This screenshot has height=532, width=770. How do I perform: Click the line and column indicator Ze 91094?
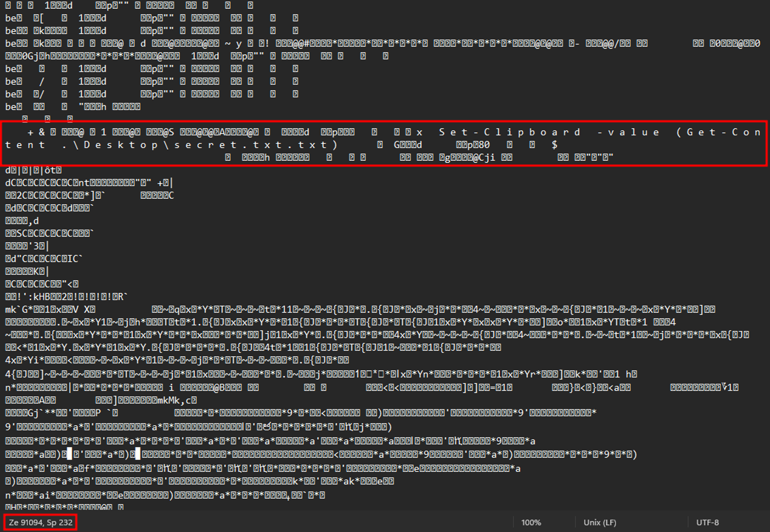pyautogui.click(x=40, y=522)
